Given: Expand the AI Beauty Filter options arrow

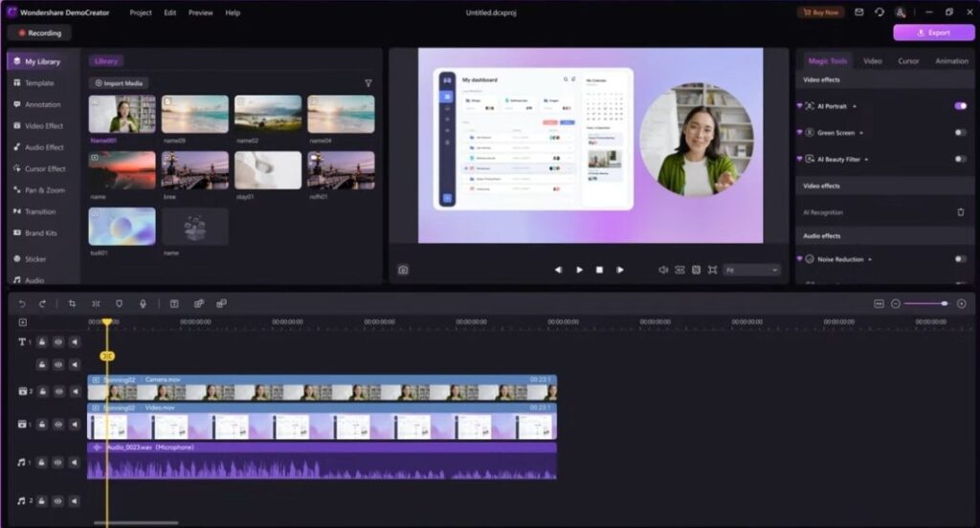Looking at the screenshot, I should point(866,160).
